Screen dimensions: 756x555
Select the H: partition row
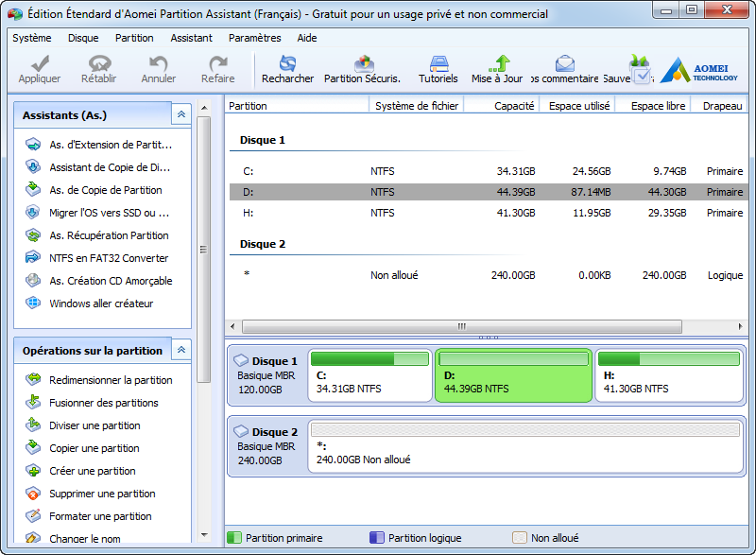point(489,213)
